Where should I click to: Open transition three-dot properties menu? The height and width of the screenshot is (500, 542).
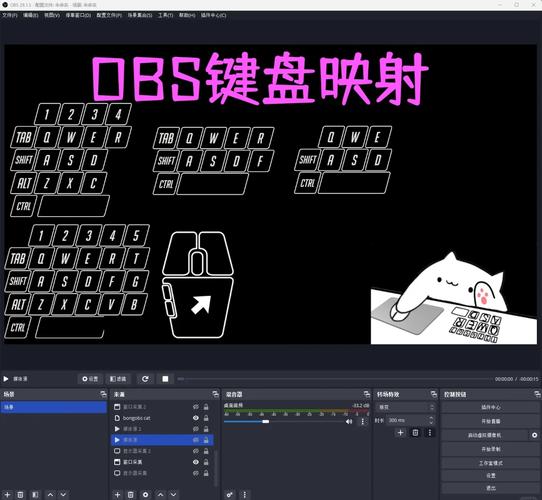click(430, 433)
